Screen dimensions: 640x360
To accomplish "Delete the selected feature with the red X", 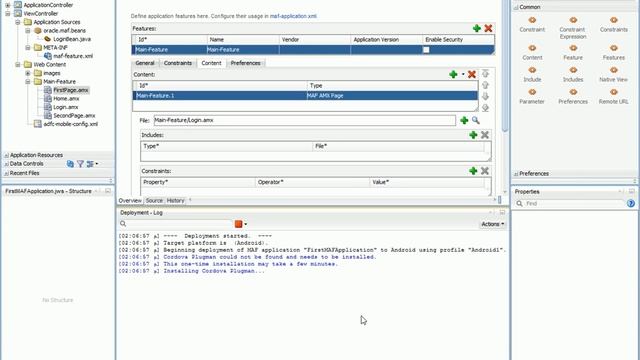I will point(488,28).
